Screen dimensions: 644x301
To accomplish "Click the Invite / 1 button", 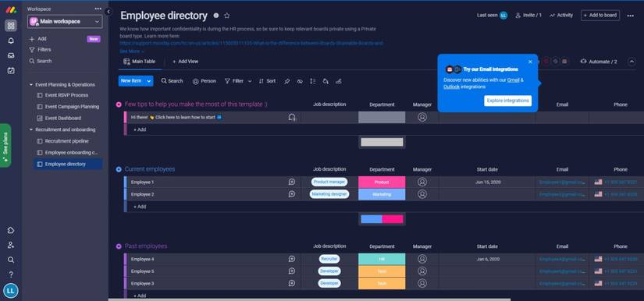I will point(528,15).
